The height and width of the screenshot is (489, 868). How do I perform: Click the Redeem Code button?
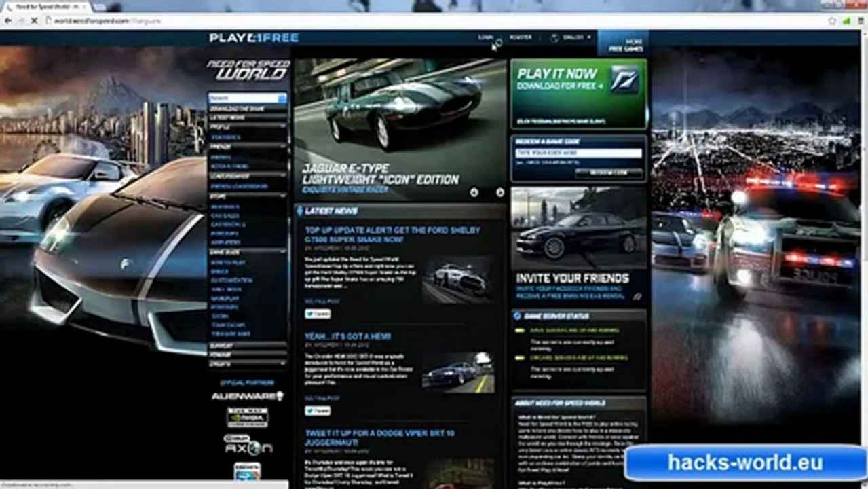tap(609, 173)
